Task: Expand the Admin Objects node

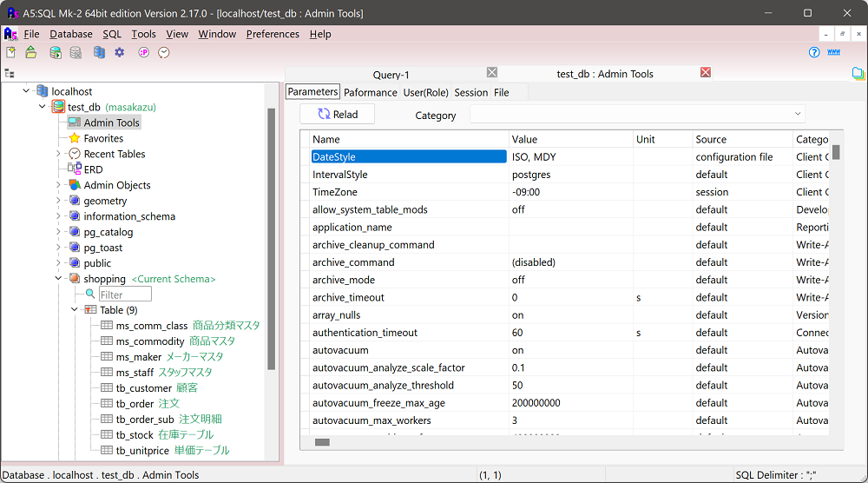Action: pos(58,184)
